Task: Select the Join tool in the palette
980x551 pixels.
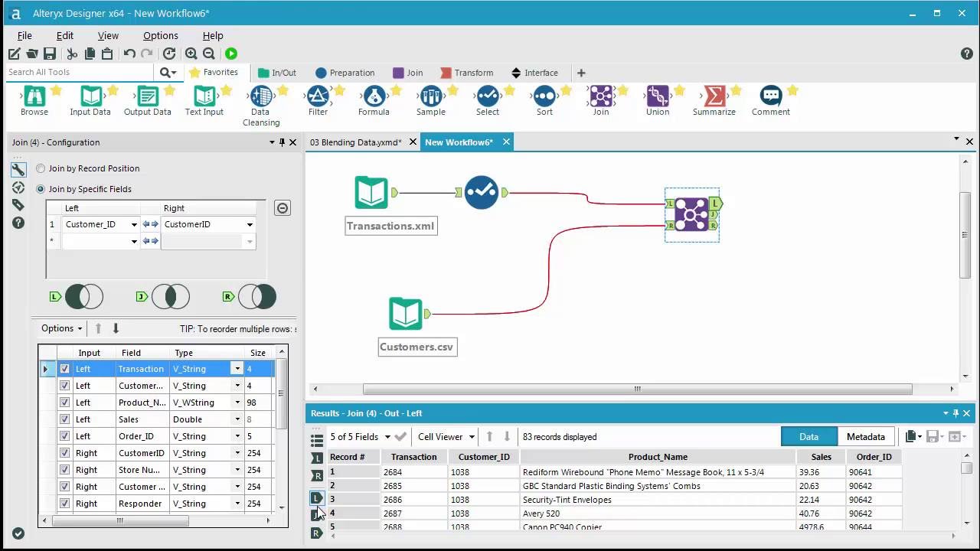Action: [601, 96]
